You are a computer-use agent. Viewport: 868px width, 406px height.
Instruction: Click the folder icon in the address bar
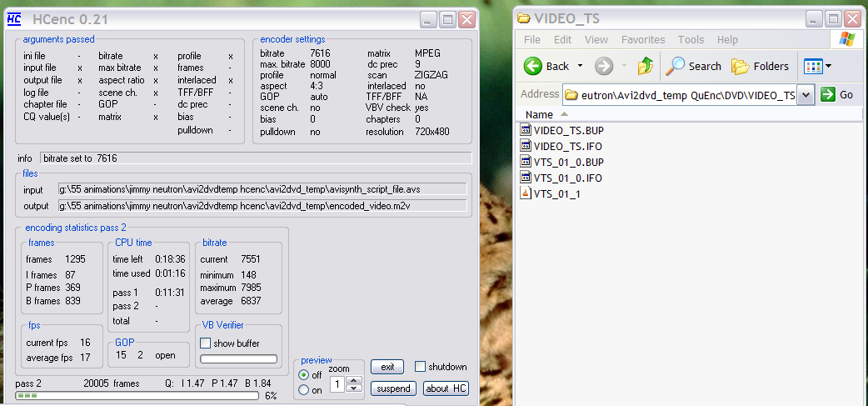(571, 95)
